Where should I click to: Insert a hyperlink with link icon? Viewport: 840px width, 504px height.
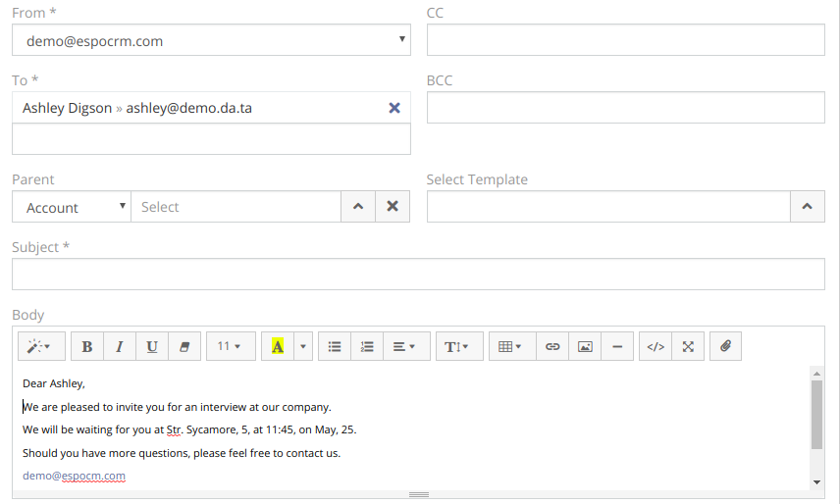pyautogui.click(x=552, y=346)
